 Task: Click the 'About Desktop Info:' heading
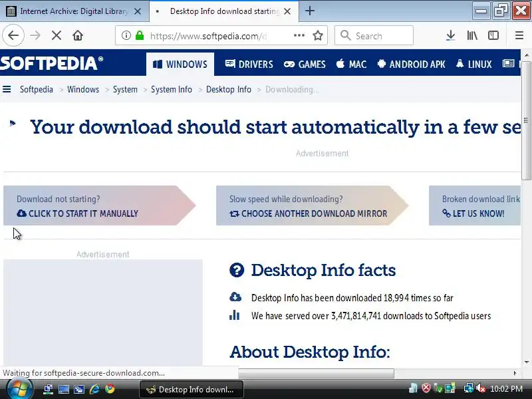310,352
